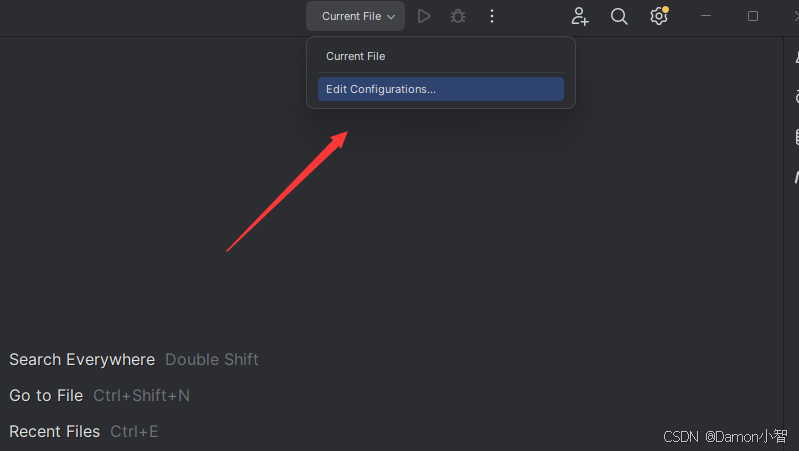Open Code With Me add-user icon
Image resolution: width=799 pixels, height=451 pixels.
point(579,16)
